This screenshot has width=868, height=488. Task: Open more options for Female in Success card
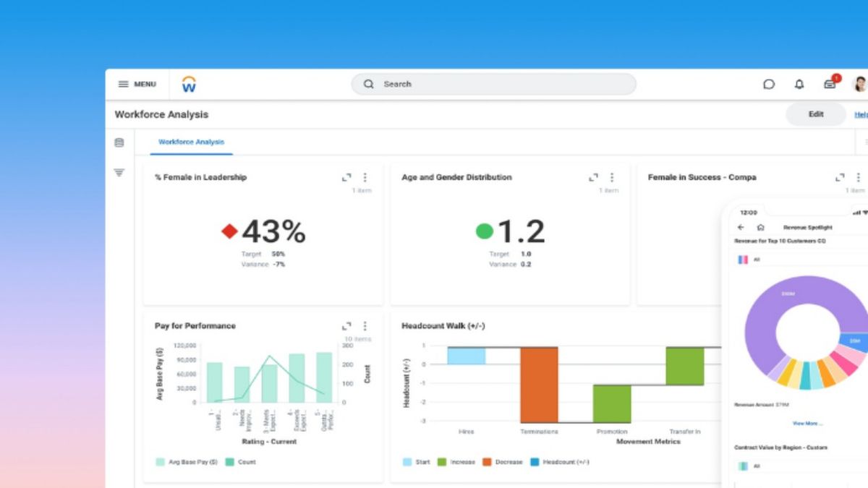[859, 177]
